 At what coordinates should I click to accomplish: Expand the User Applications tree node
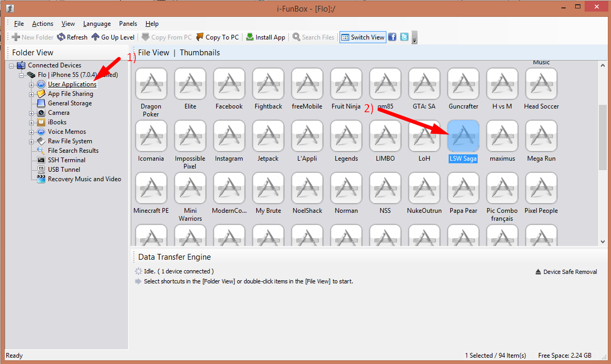tap(31, 85)
